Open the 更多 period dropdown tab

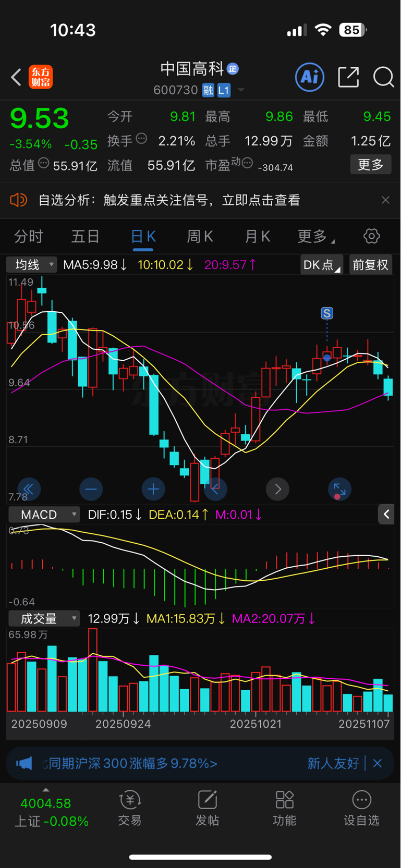pyautogui.click(x=316, y=237)
